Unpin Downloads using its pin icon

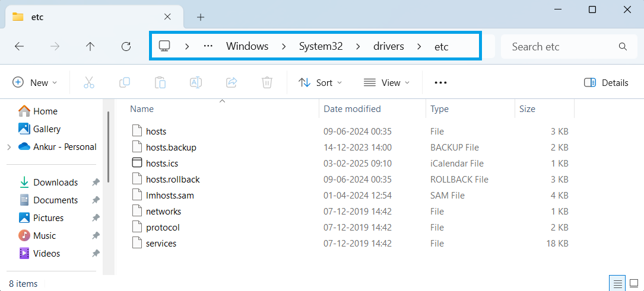click(x=96, y=183)
